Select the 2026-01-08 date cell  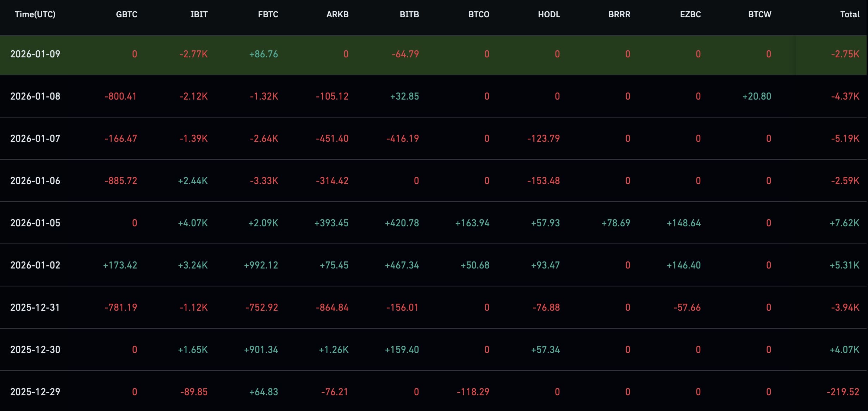pos(35,96)
